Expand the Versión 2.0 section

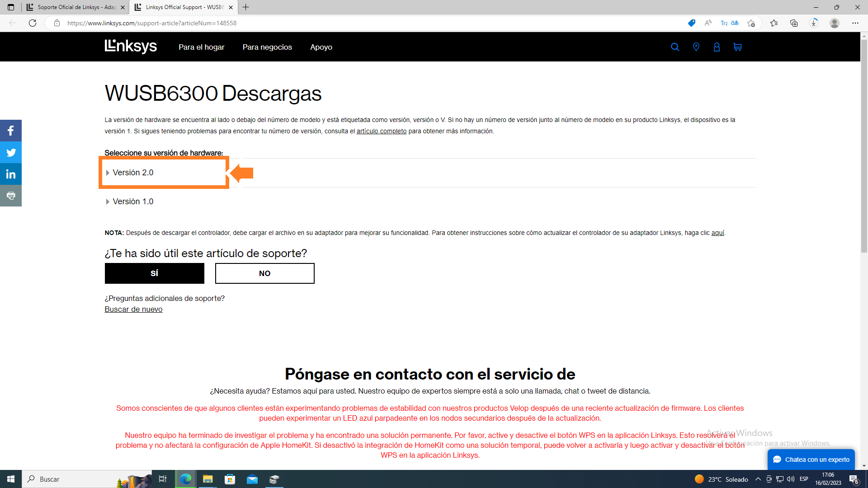tap(133, 173)
